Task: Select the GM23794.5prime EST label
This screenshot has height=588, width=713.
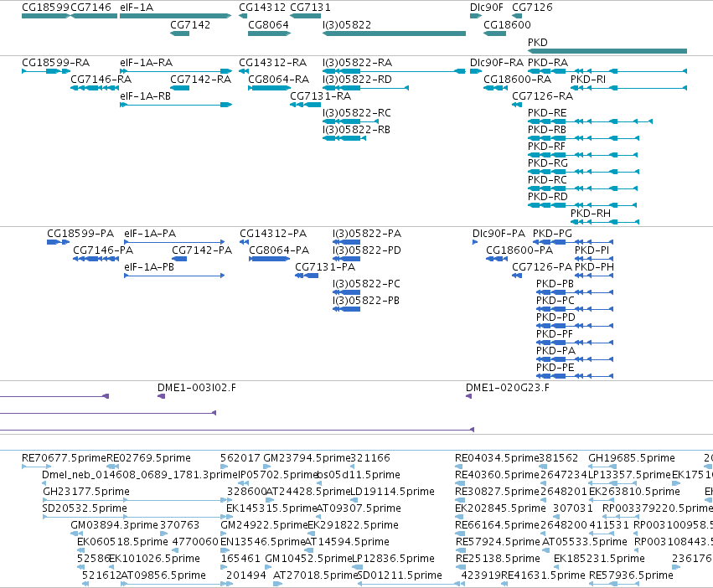Action: coord(307,458)
